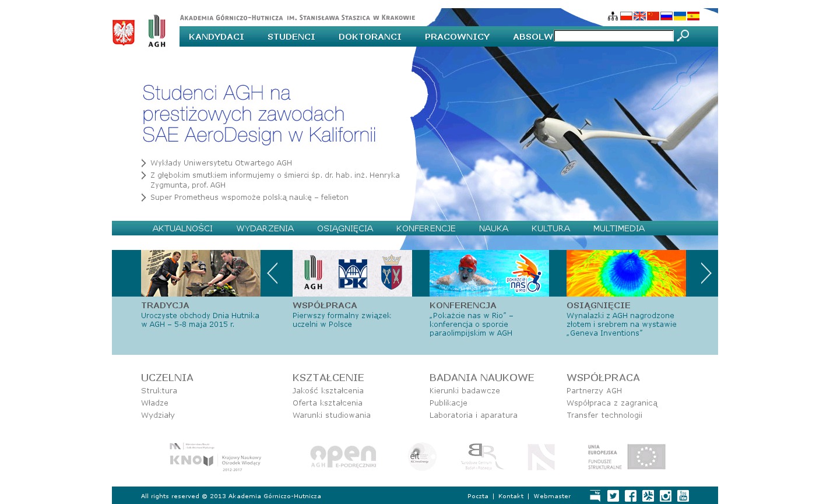The width and height of the screenshot is (830, 504).
Task: Click the KNOW Krajowy Naukowy Ośrodek Wiodący logo
Action: point(216,457)
